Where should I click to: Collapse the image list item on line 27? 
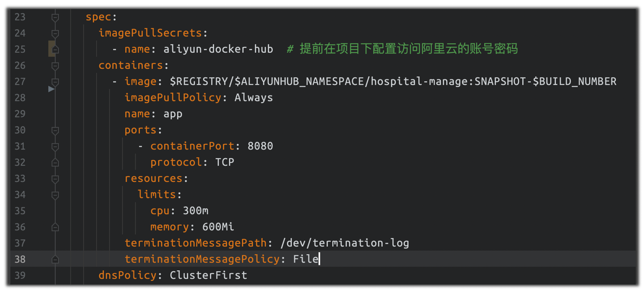click(x=55, y=82)
